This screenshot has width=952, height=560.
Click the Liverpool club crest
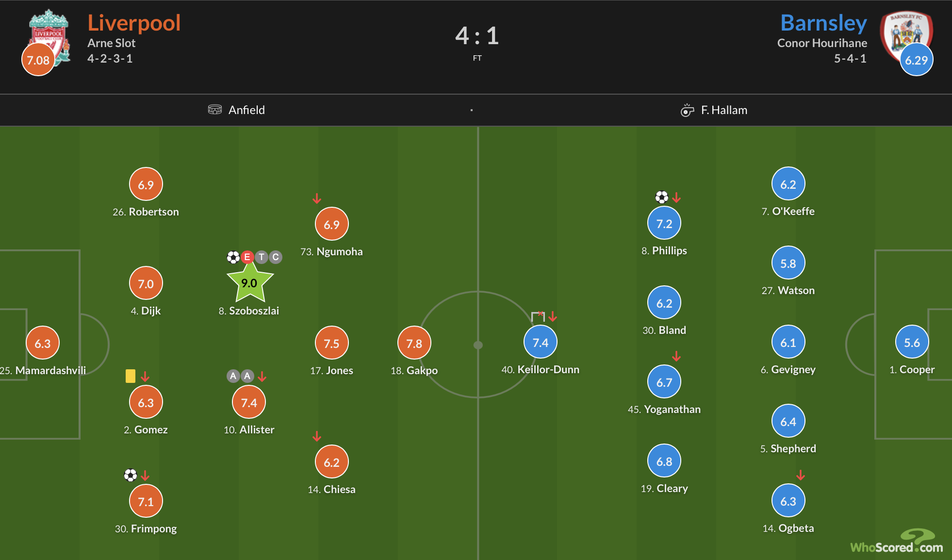coord(49,36)
